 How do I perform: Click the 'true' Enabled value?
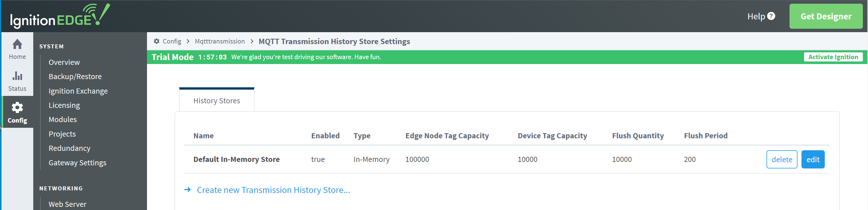coord(318,159)
